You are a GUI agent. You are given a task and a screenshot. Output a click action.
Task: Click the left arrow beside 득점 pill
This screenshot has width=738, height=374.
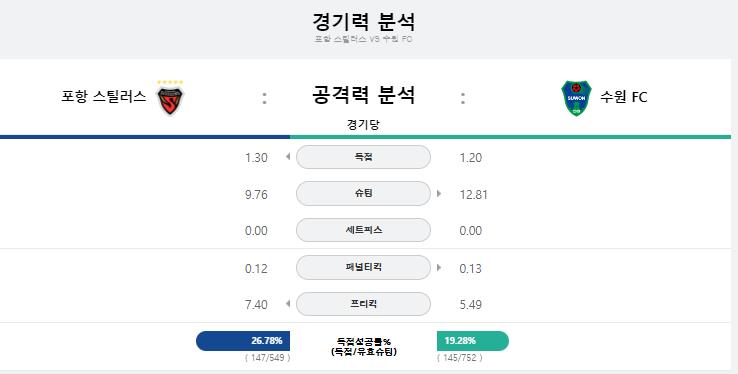tap(288, 157)
